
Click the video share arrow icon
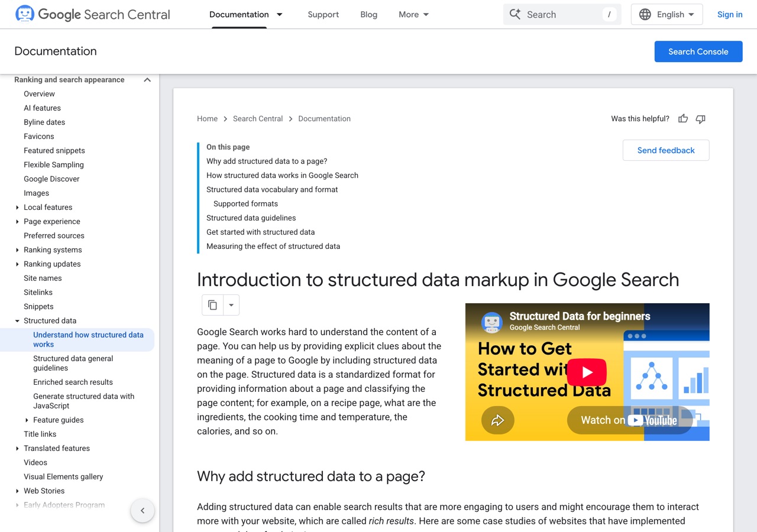[497, 420]
